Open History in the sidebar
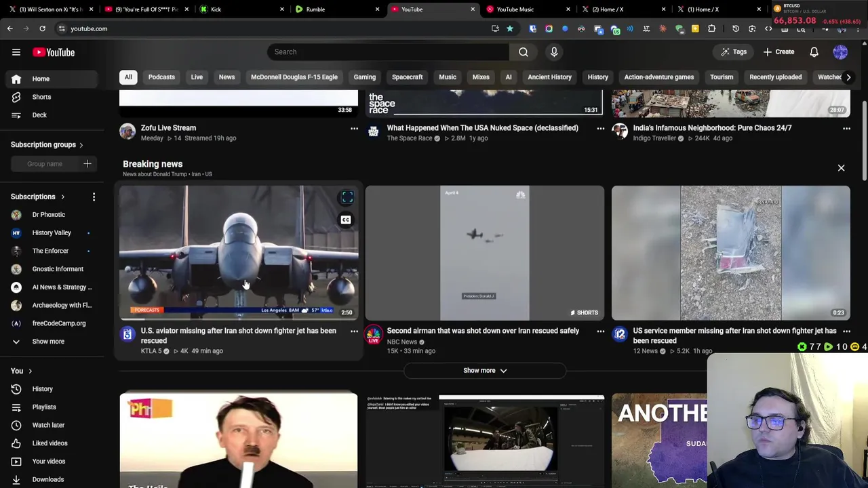Image resolution: width=868 pixels, height=488 pixels. click(x=42, y=389)
